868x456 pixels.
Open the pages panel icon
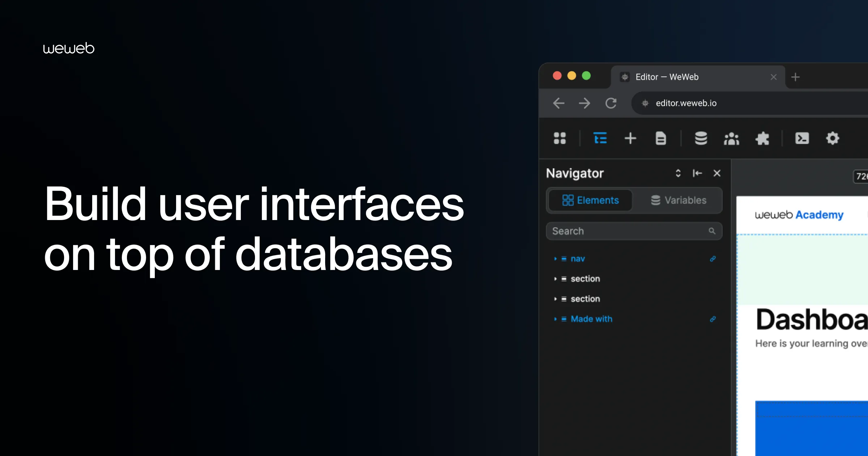(x=661, y=139)
